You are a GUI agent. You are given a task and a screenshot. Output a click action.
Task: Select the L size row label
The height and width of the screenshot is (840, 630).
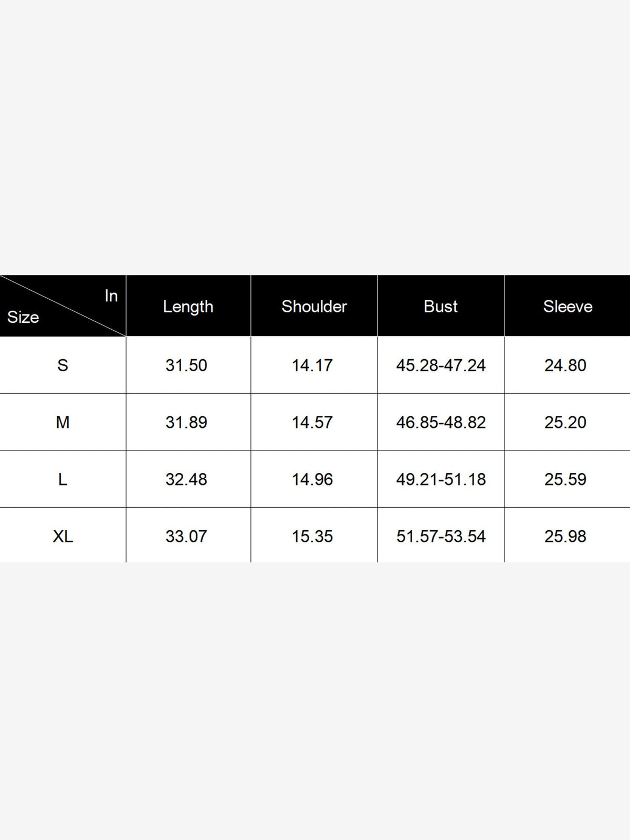coord(62,479)
